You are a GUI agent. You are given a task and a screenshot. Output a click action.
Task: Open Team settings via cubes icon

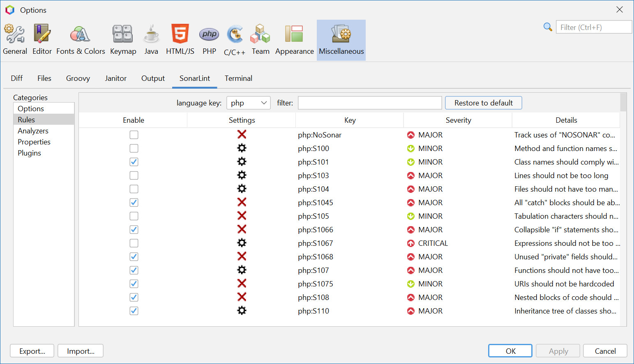tap(261, 39)
